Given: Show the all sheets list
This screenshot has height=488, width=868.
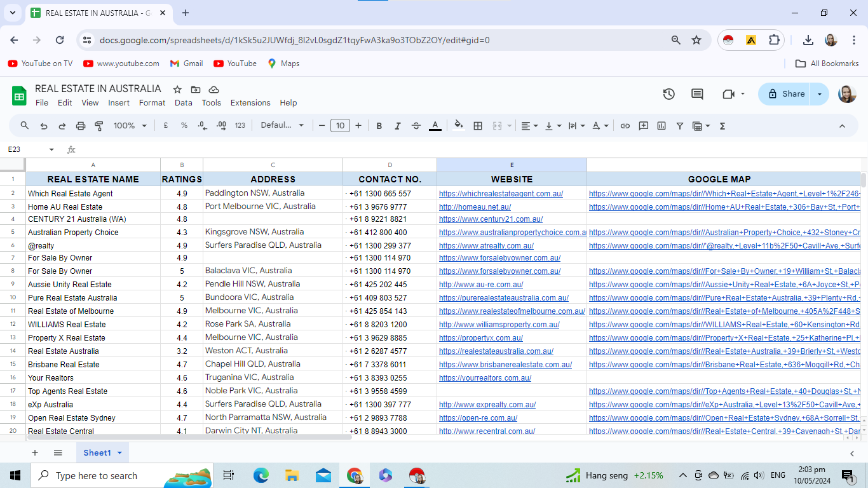Looking at the screenshot, I should 58,453.
